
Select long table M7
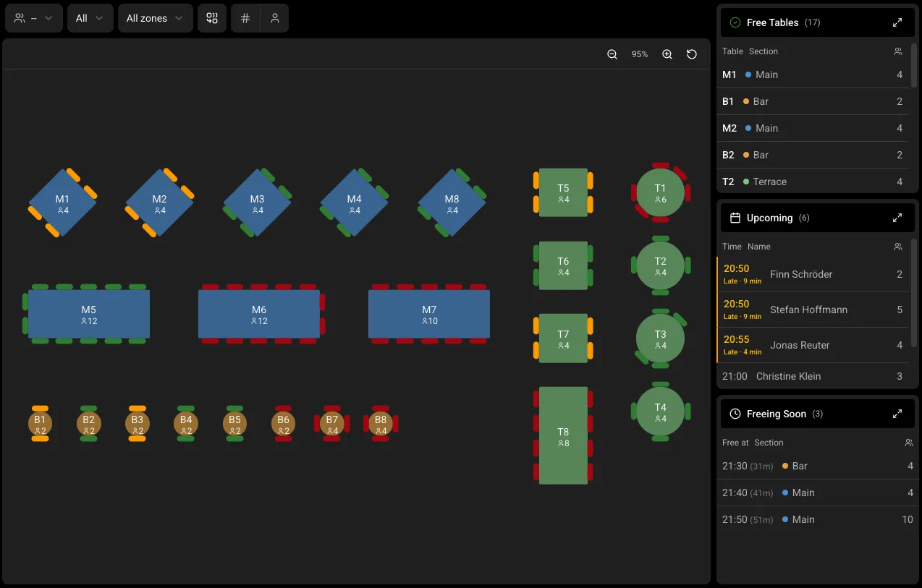[x=429, y=314]
